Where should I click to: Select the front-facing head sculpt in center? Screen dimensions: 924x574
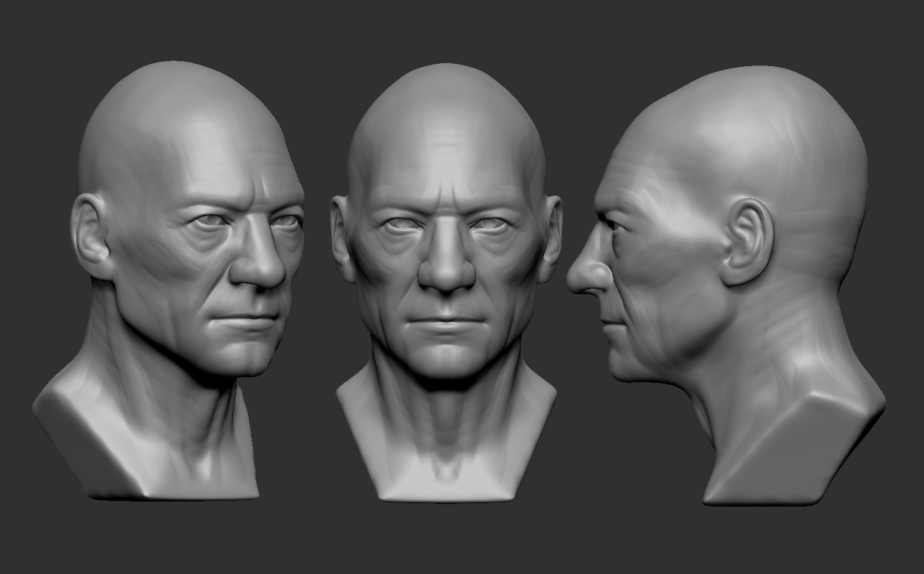pyautogui.click(x=445, y=282)
